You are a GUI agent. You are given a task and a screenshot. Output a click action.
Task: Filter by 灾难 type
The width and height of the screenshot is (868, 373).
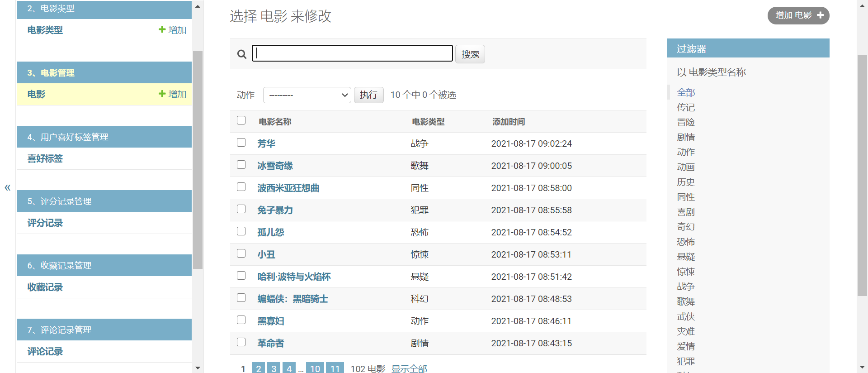tap(686, 331)
